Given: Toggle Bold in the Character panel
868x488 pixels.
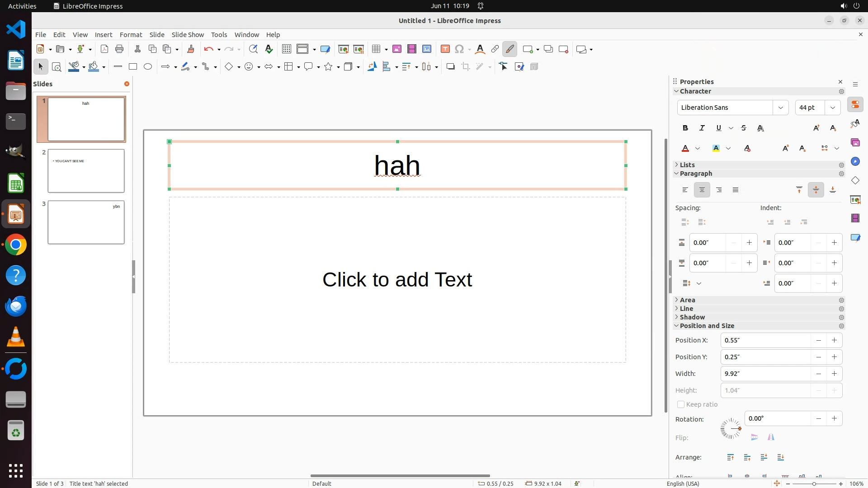Looking at the screenshot, I should tap(685, 128).
